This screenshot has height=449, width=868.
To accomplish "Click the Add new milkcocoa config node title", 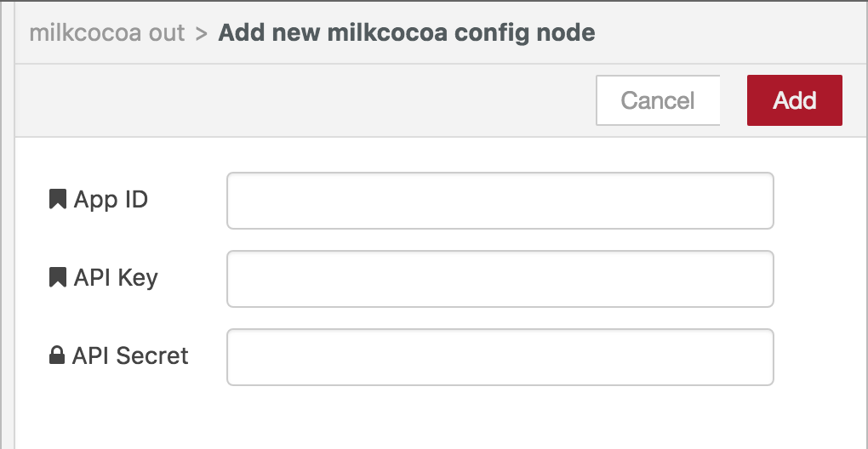I will tap(407, 33).
